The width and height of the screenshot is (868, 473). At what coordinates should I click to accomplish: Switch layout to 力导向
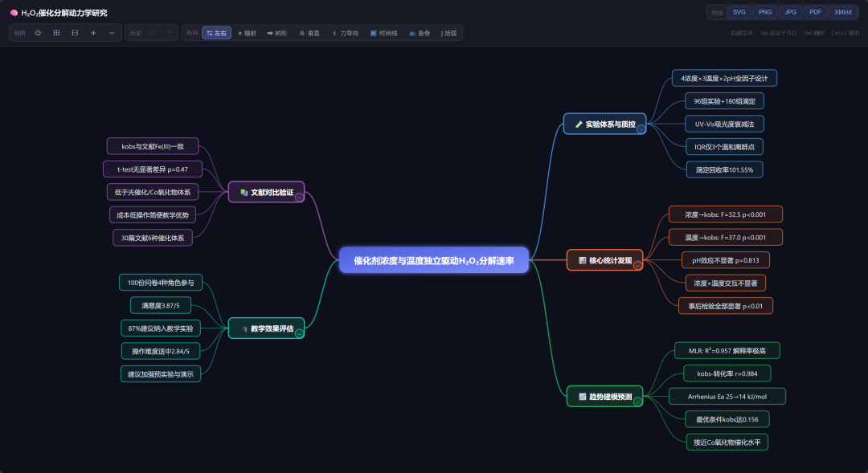pos(346,33)
